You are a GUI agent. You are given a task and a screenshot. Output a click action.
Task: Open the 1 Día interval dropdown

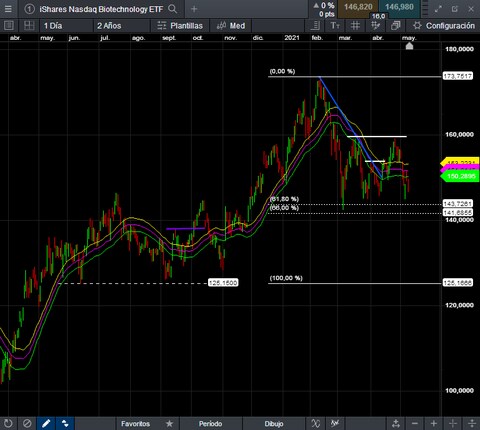(x=66, y=26)
